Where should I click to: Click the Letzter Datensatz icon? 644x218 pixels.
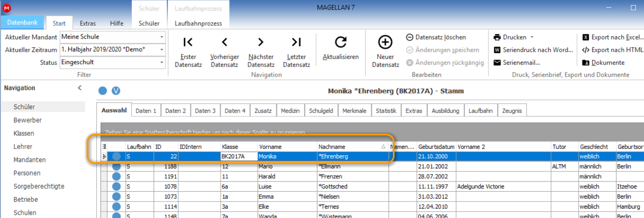296,42
